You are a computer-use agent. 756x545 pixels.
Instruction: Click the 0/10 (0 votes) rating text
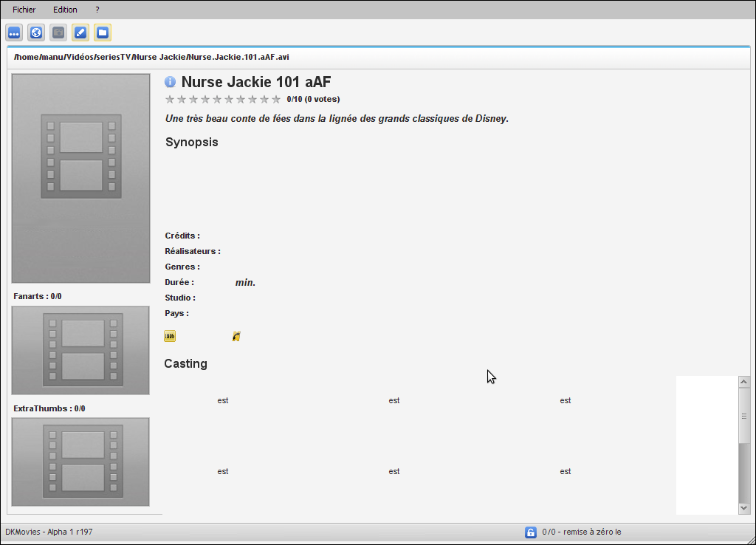[x=313, y=100]
